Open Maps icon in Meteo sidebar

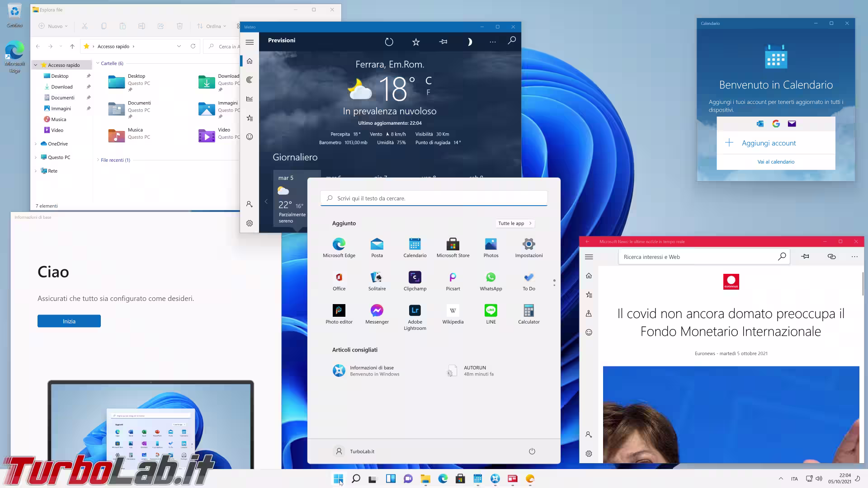coord(250,80)
